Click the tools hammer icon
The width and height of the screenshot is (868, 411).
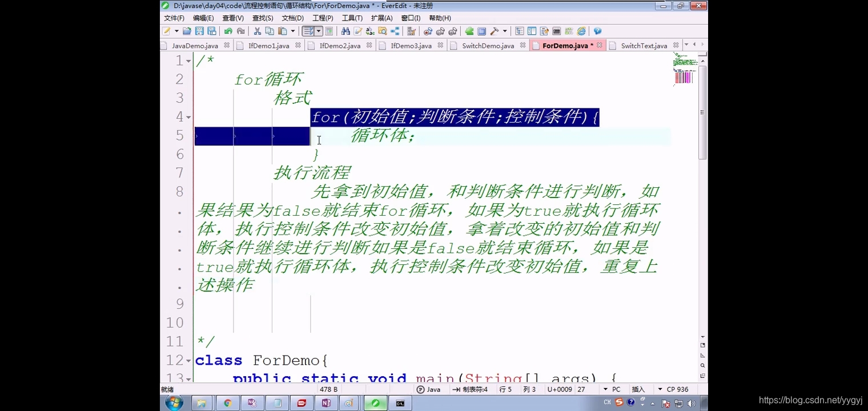494,31
